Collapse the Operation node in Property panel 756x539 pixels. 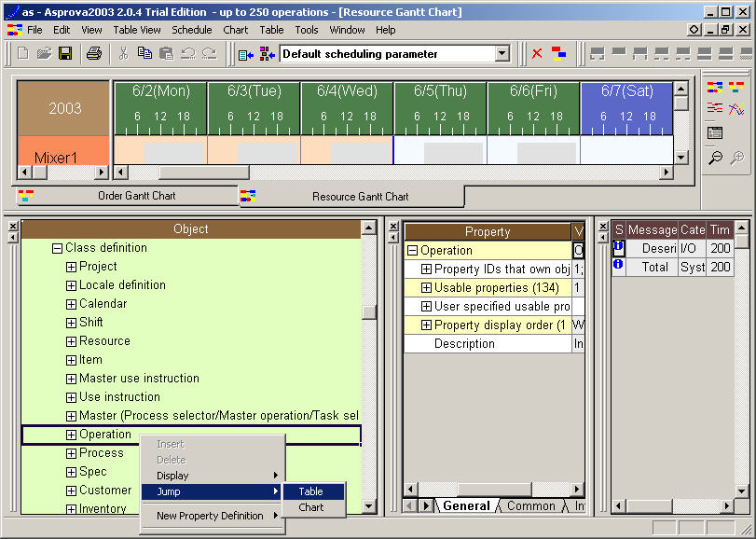pyautogui.click(x=412, y=251)
